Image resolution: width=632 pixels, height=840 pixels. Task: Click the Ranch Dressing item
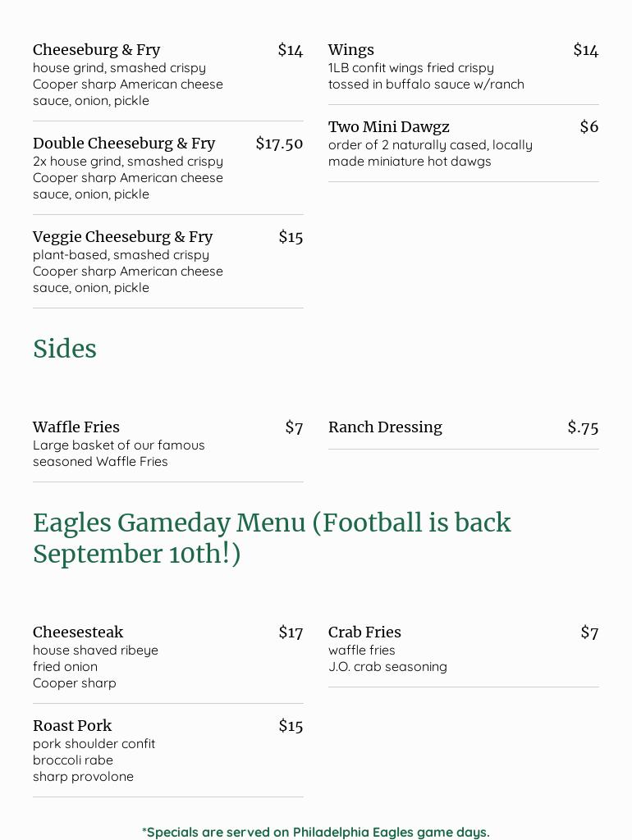point(385,427)
